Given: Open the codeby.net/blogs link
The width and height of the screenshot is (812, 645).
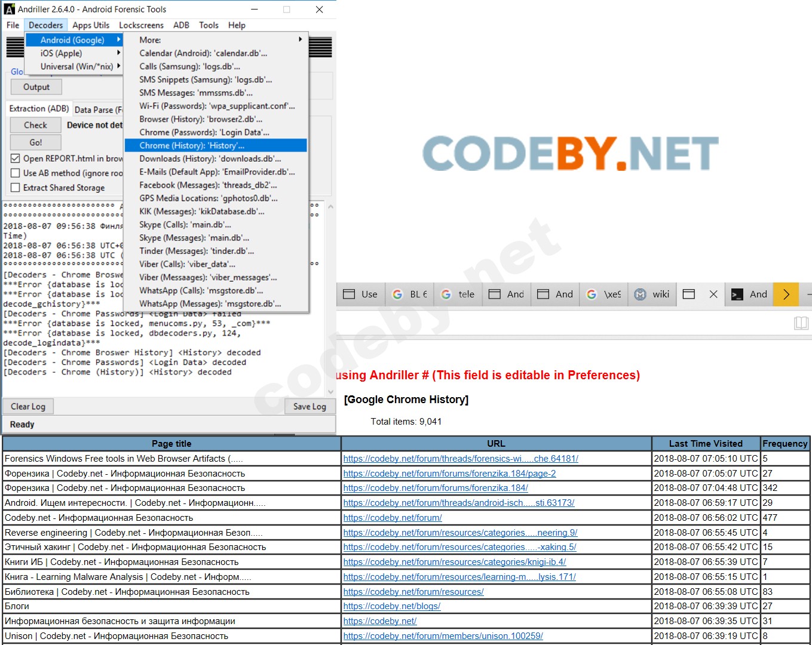Looking at the screenshot, I should click(392, 606).
